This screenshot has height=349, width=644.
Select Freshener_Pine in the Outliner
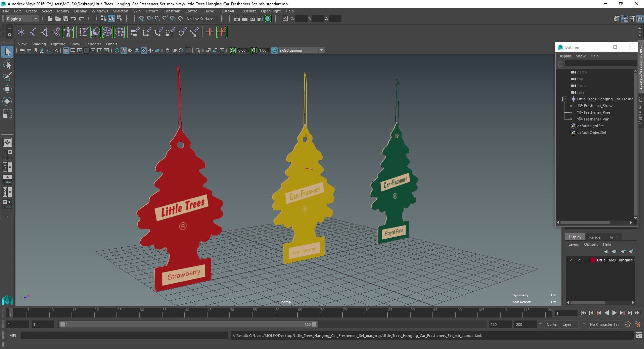[597, 112]
